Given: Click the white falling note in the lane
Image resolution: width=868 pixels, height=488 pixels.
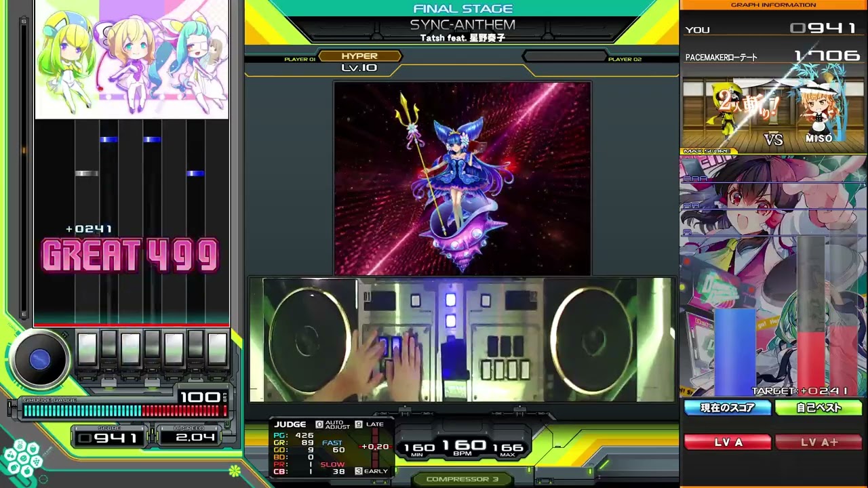Looking at the screenshot, I should 87,174.
